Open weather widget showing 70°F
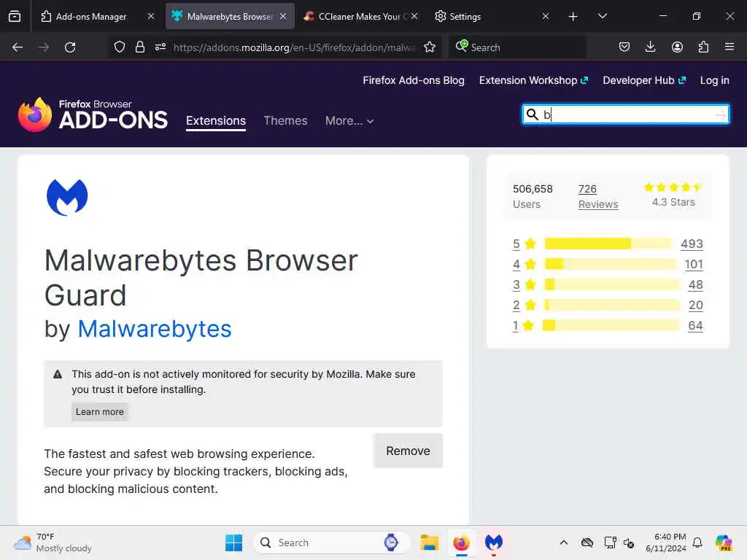The image size is (747, 560). pyautogui.click(x=53, y=542)
